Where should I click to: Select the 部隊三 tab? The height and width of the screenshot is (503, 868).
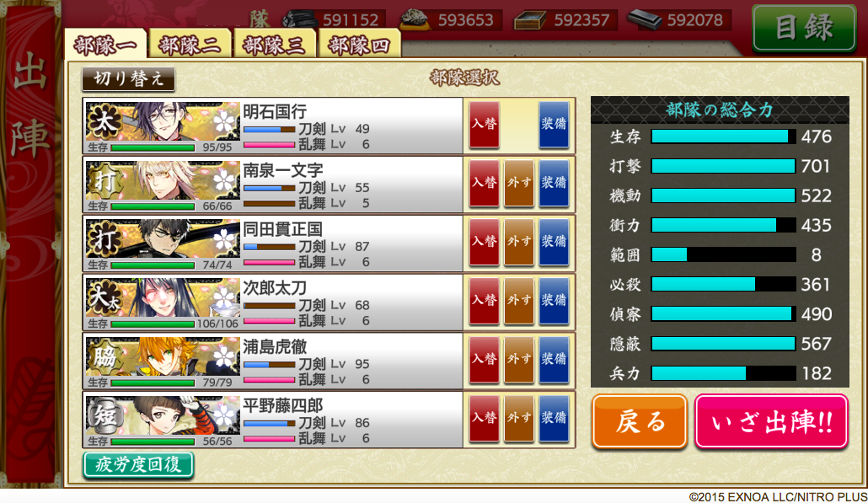click(x=275, y=45)
